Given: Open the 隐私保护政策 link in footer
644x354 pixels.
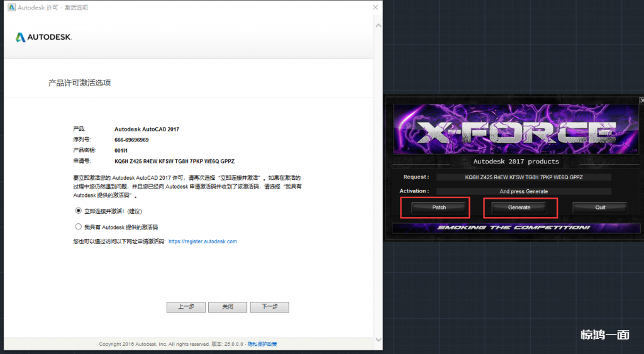Looking at the screenshot, I should coord(262,344).
